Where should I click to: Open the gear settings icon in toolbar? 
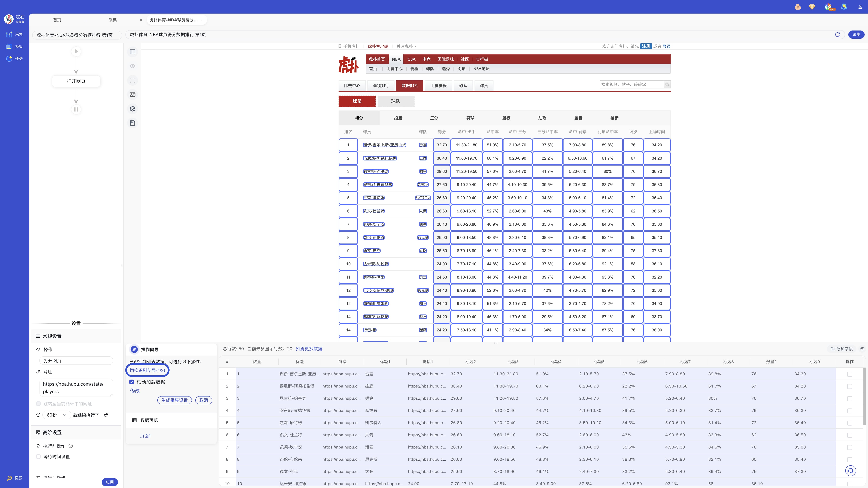point(132,109)
